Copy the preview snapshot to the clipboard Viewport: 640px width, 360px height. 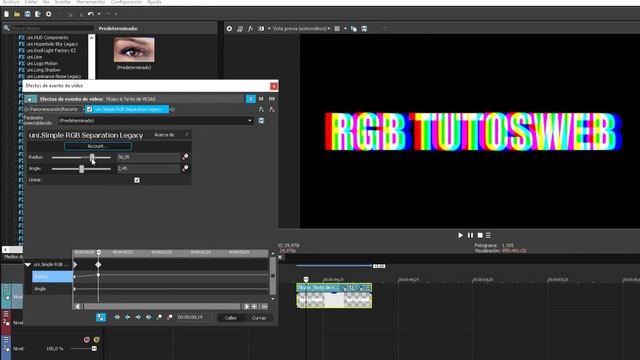[x=354, y=29]
